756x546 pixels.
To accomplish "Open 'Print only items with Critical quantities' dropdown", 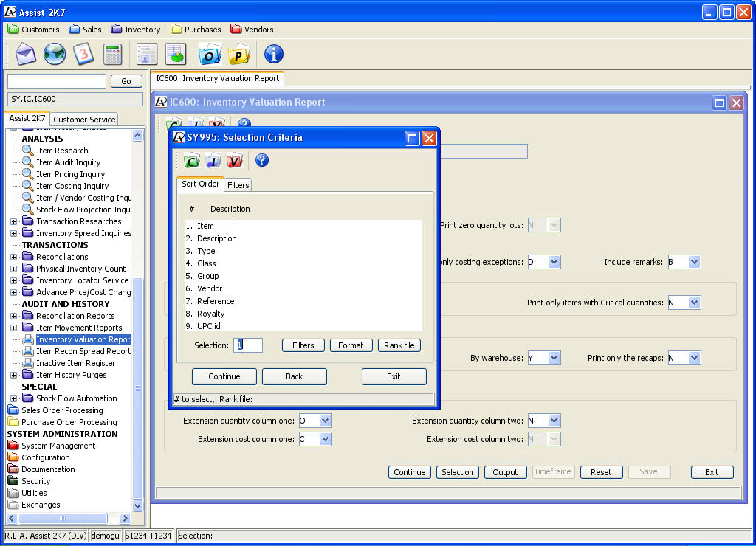I will tap(694, 303).
